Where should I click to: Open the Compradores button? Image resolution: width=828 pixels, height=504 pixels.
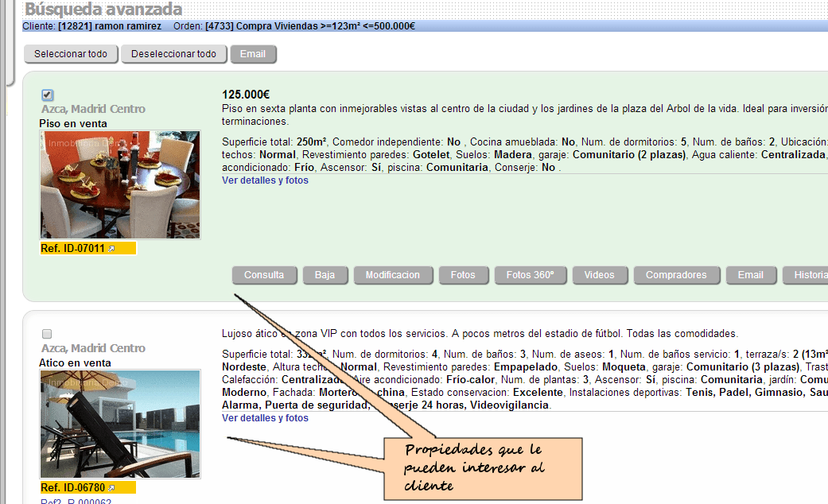click(676, 275)
